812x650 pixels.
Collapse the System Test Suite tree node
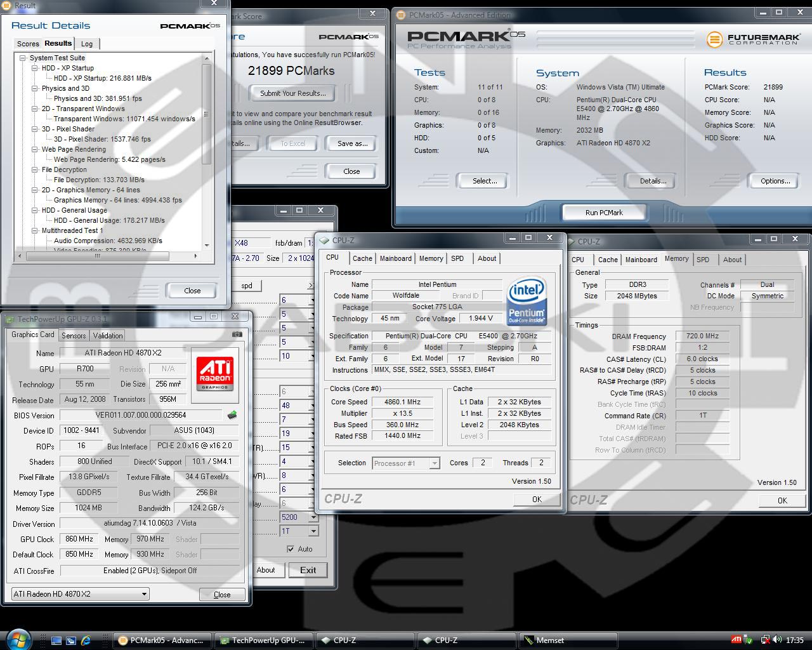tap(23, 58)
